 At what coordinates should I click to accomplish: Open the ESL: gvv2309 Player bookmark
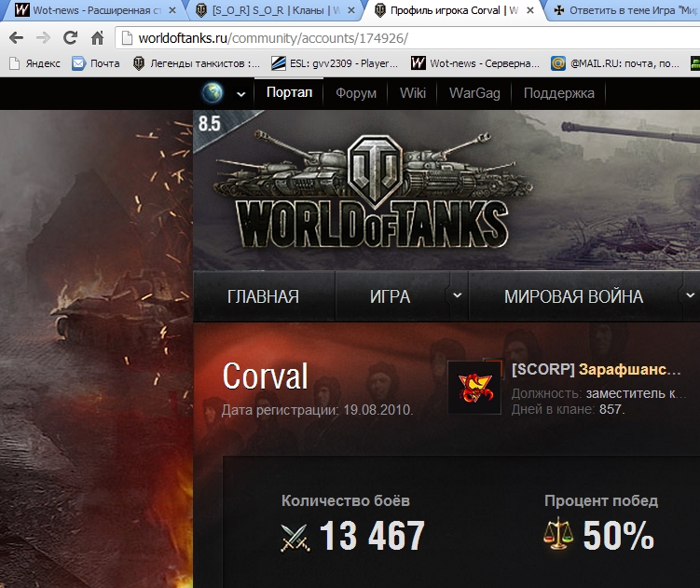335,63
